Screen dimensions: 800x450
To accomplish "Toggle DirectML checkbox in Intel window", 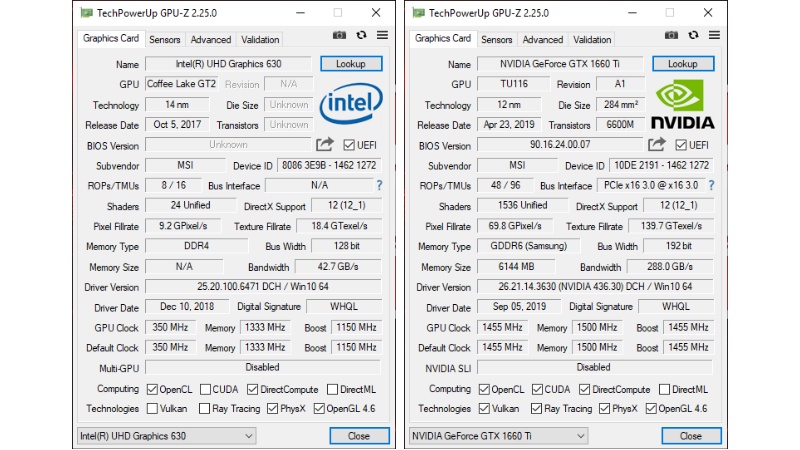I will pos(332,389).
